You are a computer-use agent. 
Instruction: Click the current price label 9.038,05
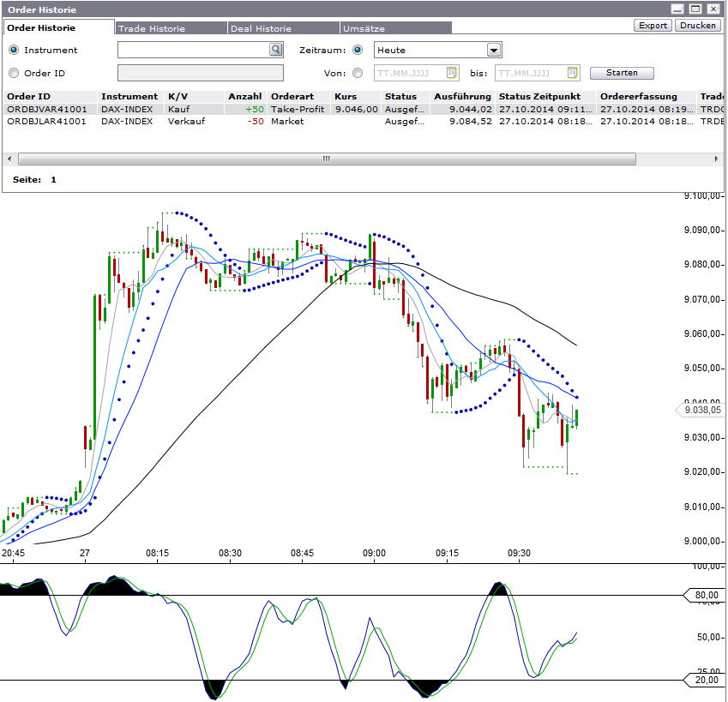(x=700, y=410)
